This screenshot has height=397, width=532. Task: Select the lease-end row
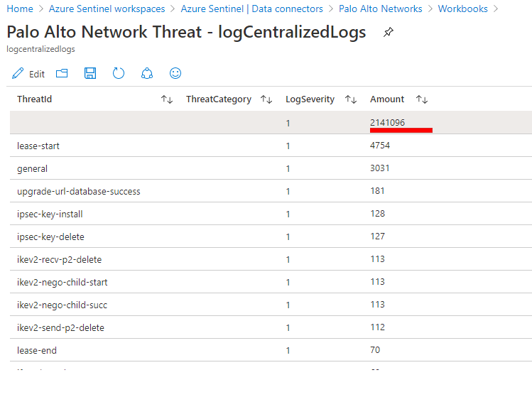[x=271, y=350]
